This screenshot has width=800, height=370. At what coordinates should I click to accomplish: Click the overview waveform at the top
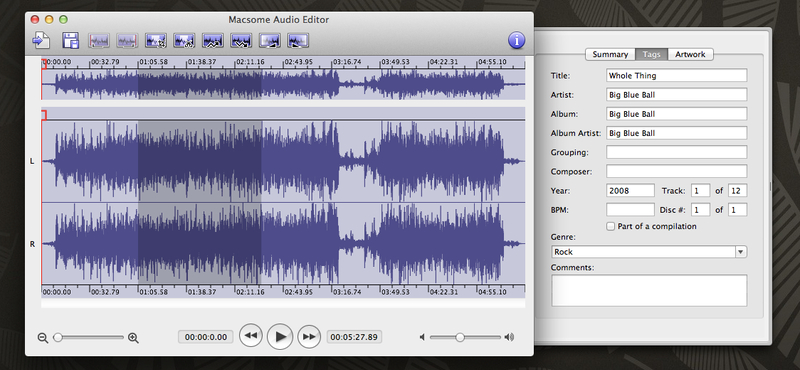coord(283,84)
